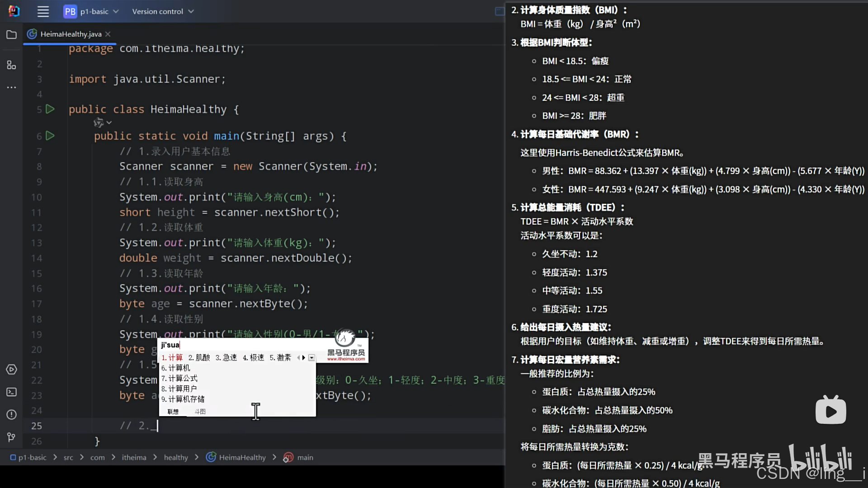Screen dimensions: 868x488
Task: Select the 联想 tab in IME popup
Action: (x=173, y=412)
